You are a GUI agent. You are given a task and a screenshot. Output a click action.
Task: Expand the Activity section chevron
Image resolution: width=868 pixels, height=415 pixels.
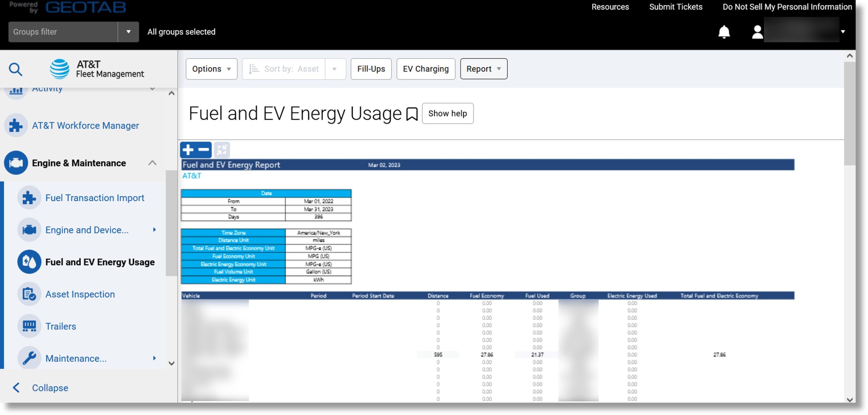point(153,89)
